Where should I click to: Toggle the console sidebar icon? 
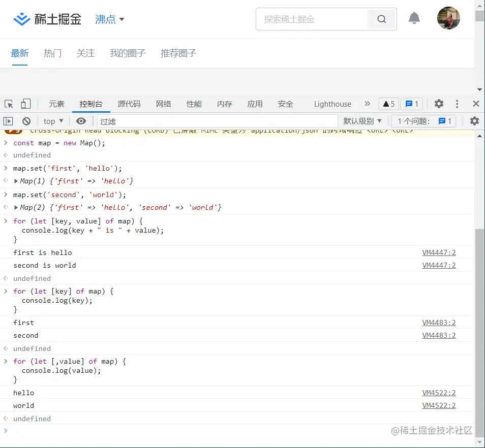click(x=8, y=121)
